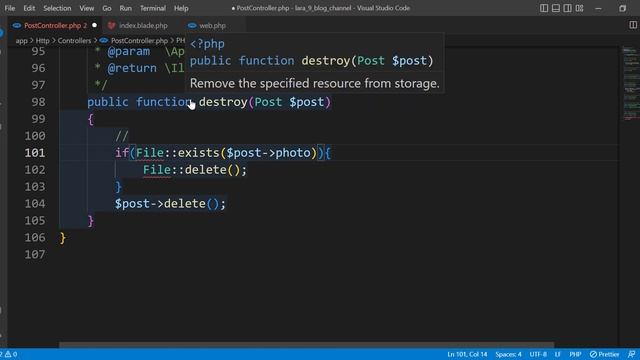Click 'File::exists' on line 101
Image resolution: width=640 pixels, height=360 pixels.
point(178,153)
